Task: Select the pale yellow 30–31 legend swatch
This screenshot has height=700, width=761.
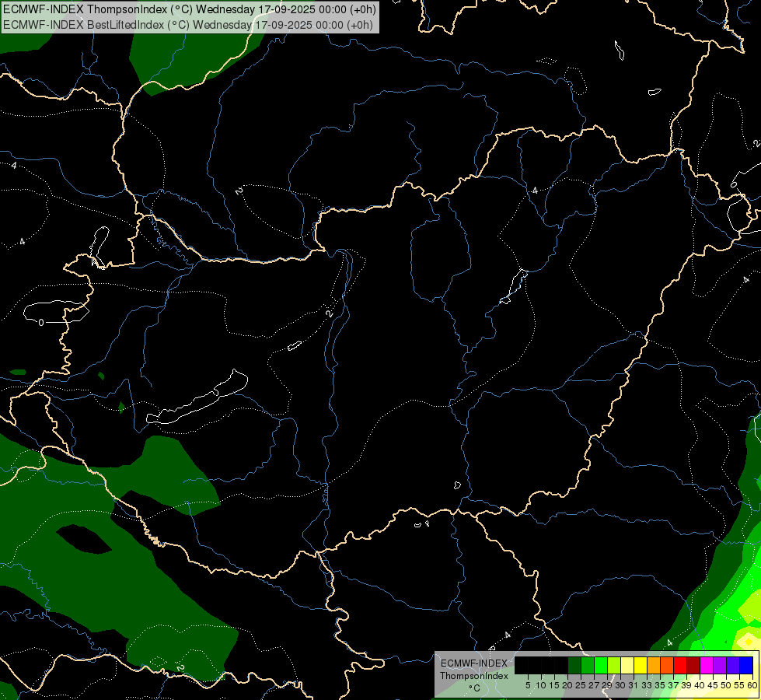Action: pyautogui.click(x=627, y=665)
